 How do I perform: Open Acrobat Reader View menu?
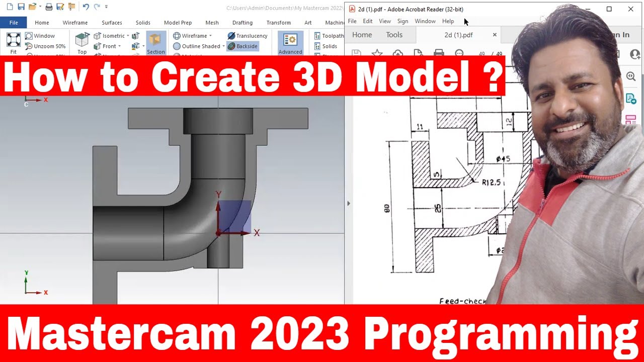click(385, 21)
